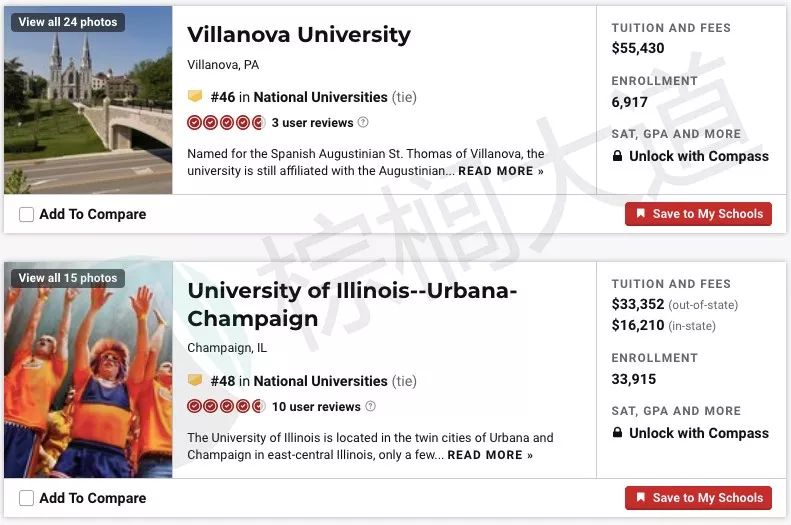Click the ranking badge icon next to #48
The width and height of the screenshot is (791, 525).
(x=195, y=380)
